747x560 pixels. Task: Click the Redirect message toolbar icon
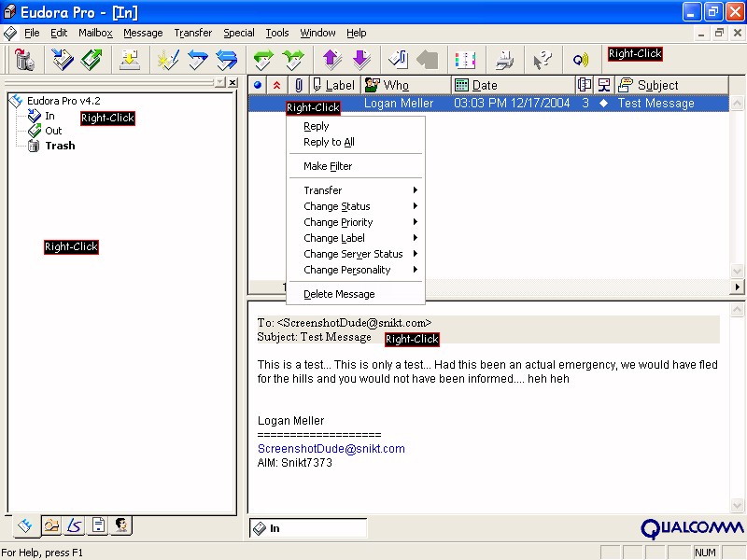(x=293, y=60)
